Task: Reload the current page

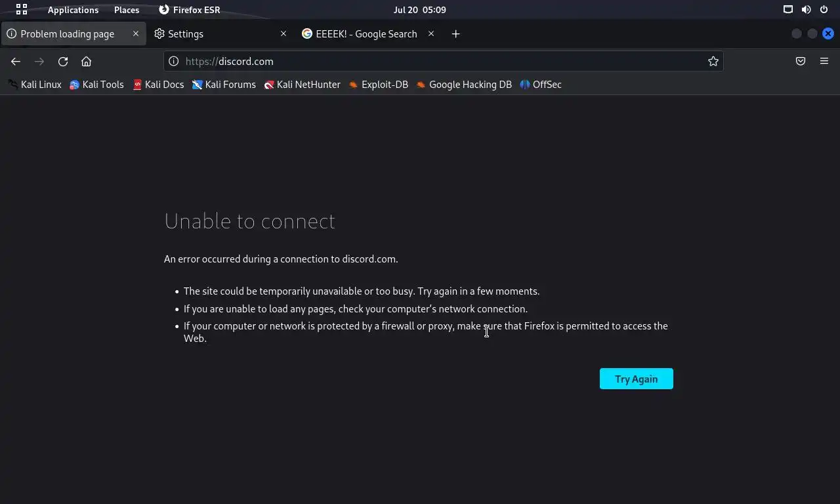Action: tap(63, 61)
